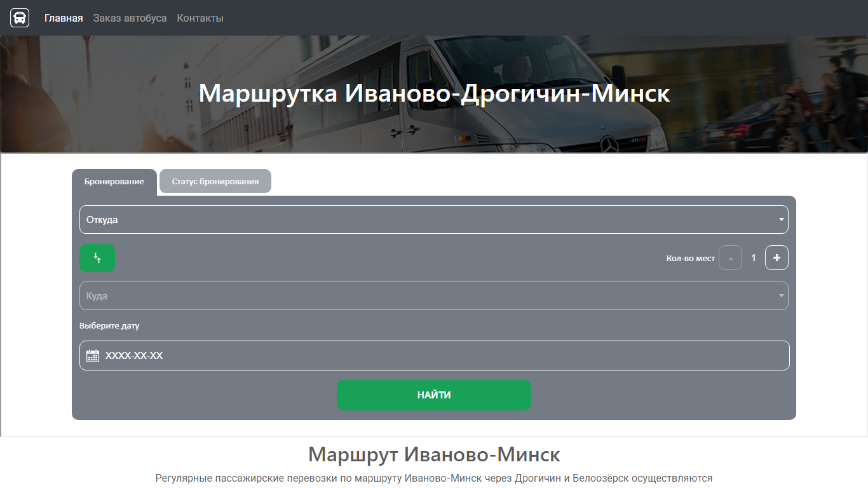
Task: Click the Регулярные пассажирские перевозки paragraph
Action: (434, 478)
